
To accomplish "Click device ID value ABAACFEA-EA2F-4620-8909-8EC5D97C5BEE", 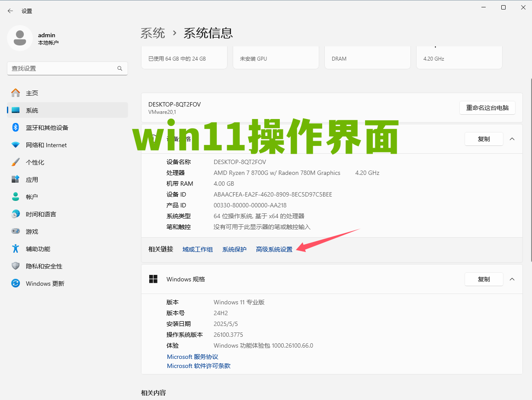I will pyautogui.click(x=273, y=194).
